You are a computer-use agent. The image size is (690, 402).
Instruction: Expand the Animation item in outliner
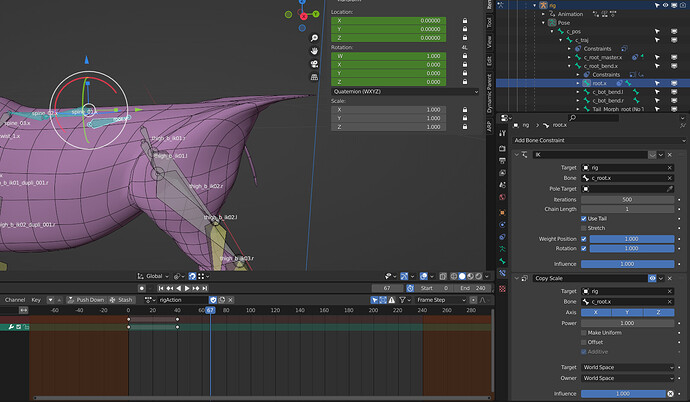543,14
